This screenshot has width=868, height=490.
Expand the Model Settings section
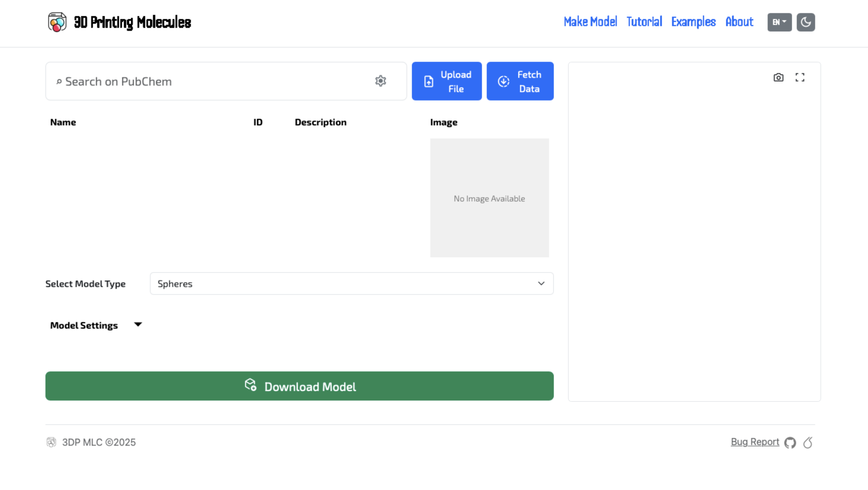[96, 325]
